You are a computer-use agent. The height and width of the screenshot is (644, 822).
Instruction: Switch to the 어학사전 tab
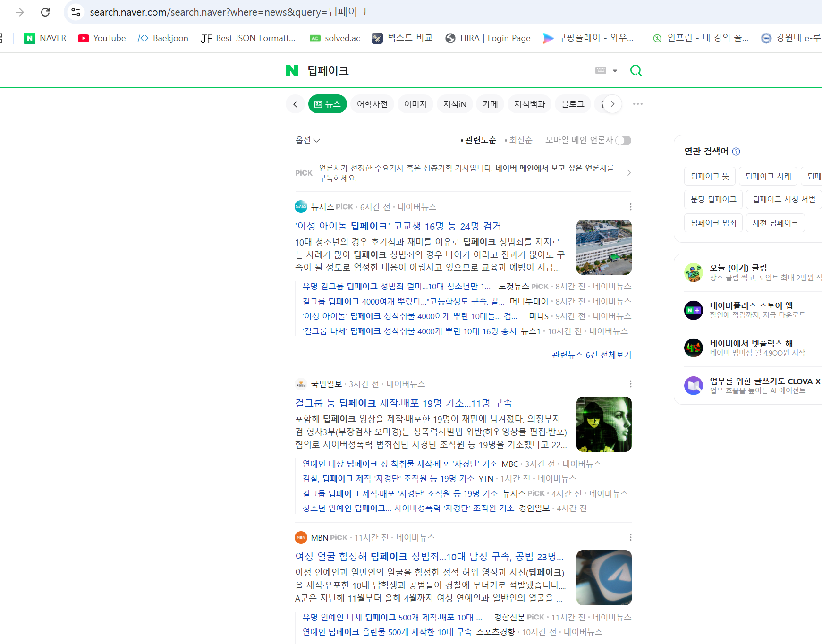pos(372,104)
